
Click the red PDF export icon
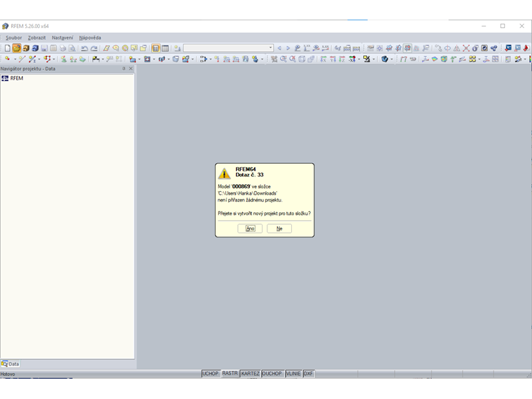click(526, 48)
